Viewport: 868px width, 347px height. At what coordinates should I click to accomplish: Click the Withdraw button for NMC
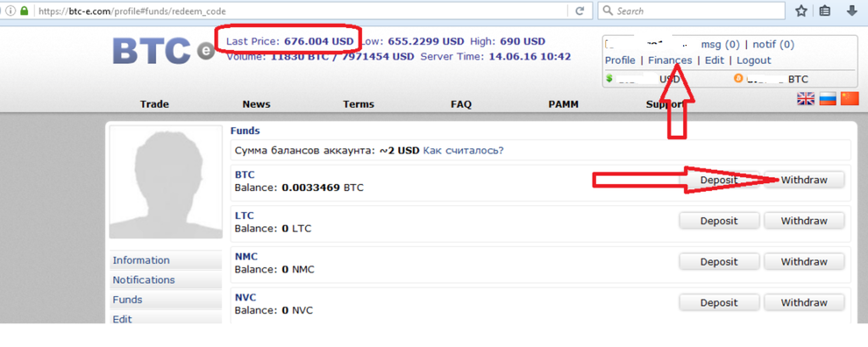(x=804, y=262)
